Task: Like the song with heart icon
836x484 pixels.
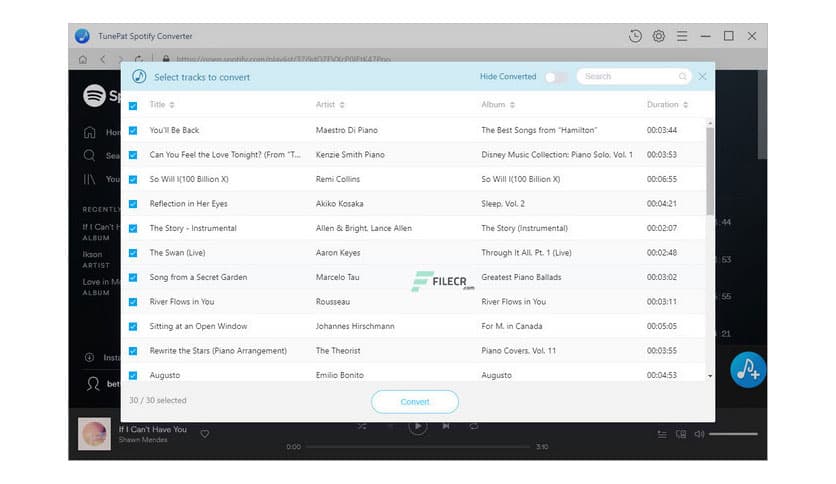Action: pos(205,434)
